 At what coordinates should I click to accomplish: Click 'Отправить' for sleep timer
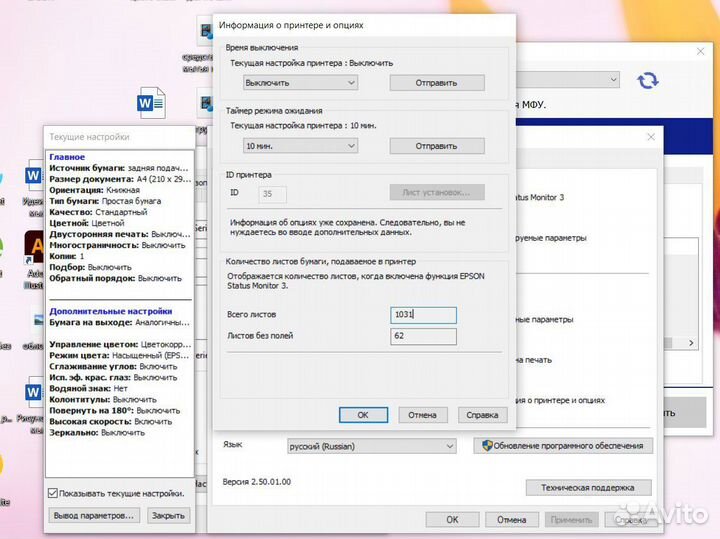[437, 146]
